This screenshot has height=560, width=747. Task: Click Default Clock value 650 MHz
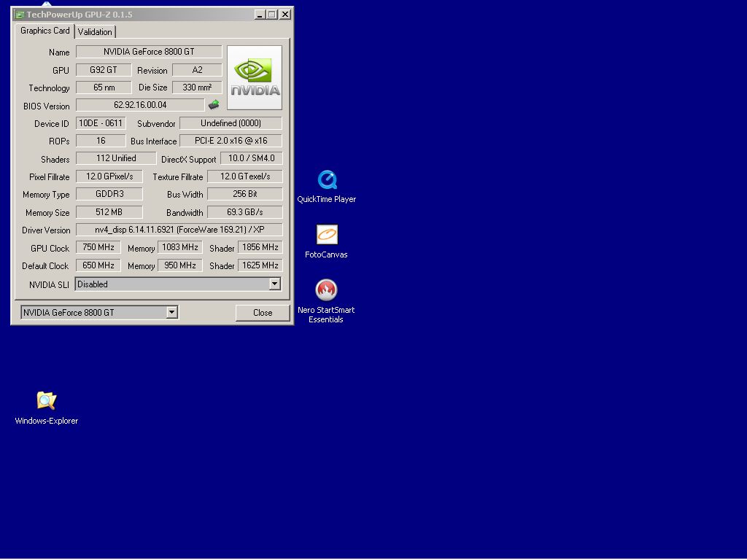pos(98,265)
